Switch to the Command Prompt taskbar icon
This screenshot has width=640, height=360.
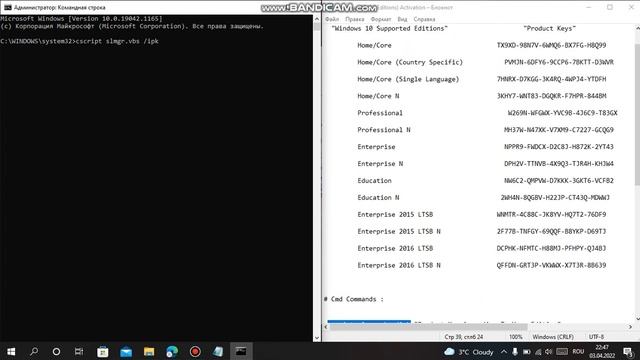coord(241,351)
